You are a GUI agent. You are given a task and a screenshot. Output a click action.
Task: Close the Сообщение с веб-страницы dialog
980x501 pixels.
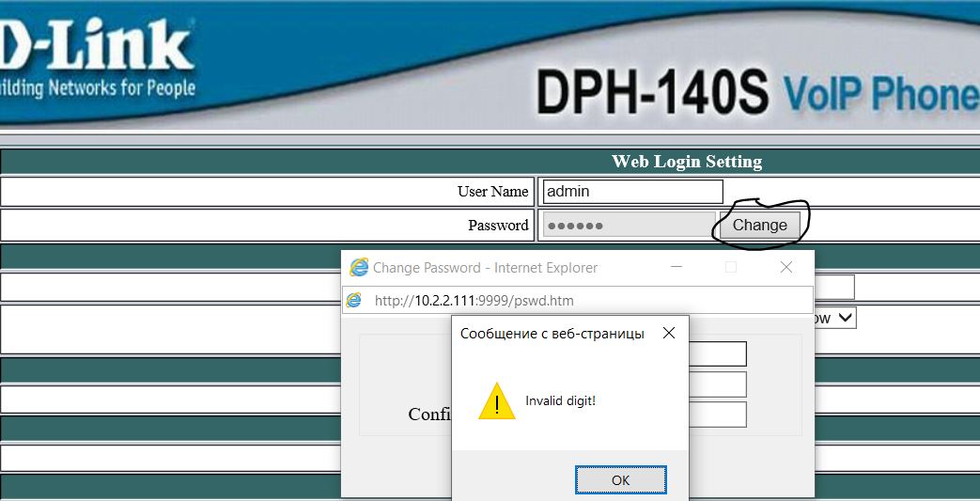668,334
